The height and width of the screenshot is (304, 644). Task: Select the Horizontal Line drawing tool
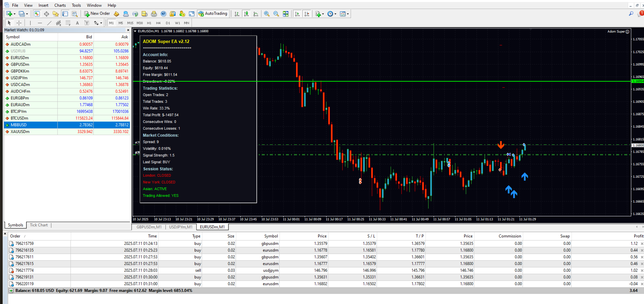click(40, 23)
